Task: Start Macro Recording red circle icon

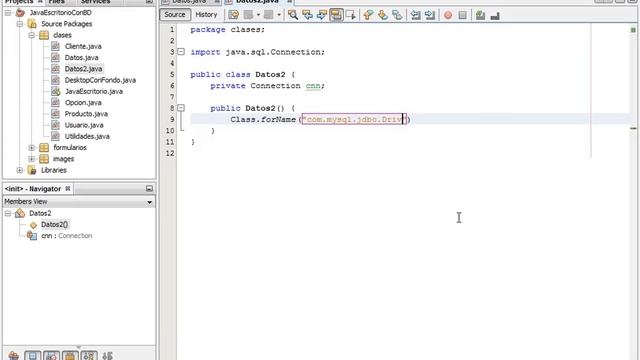Action: pyautogui.click(x=448, y=15)
